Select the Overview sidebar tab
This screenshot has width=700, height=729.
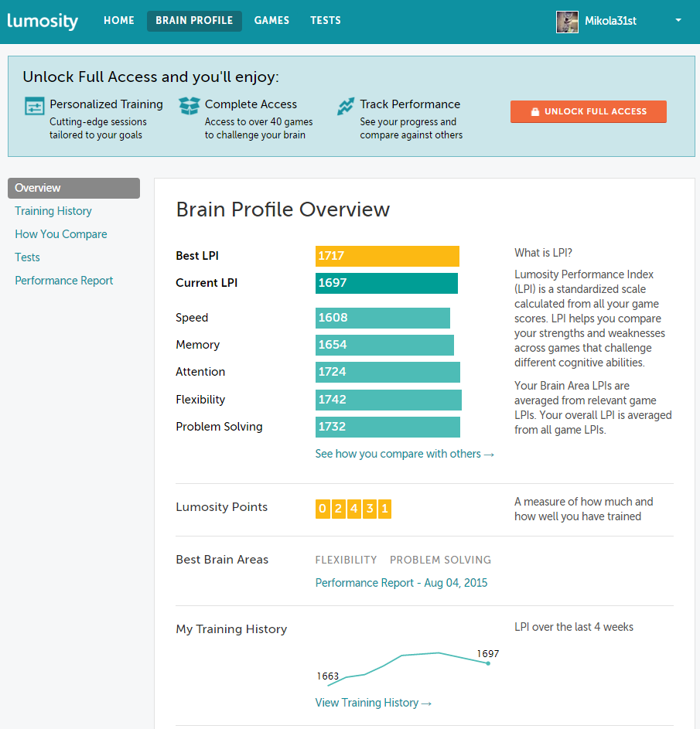click(x=74, y=188)
